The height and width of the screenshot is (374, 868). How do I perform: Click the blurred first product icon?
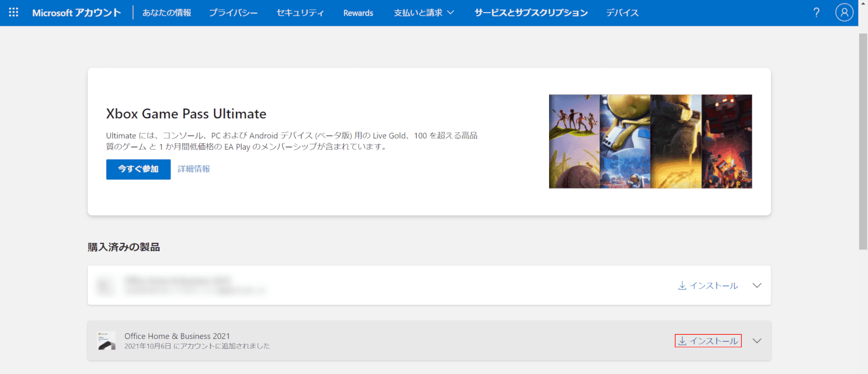[x=107, y=286]
